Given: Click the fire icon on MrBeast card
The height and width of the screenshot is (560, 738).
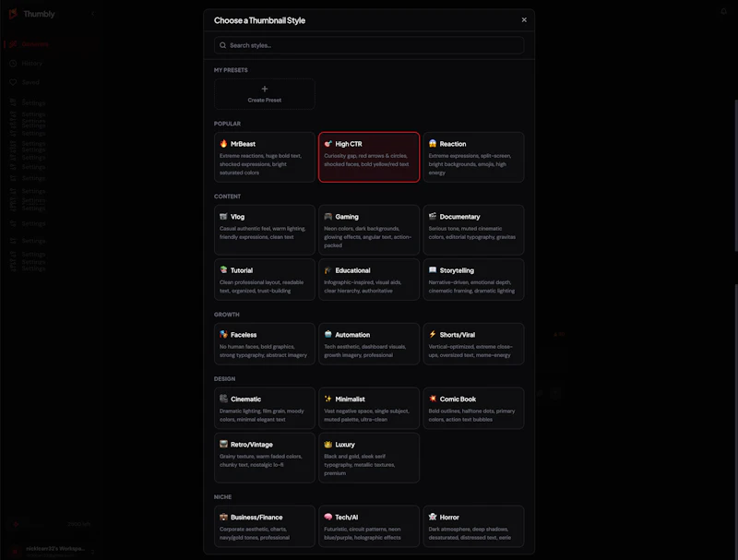Looking at the screenshot, I should 223,144.
